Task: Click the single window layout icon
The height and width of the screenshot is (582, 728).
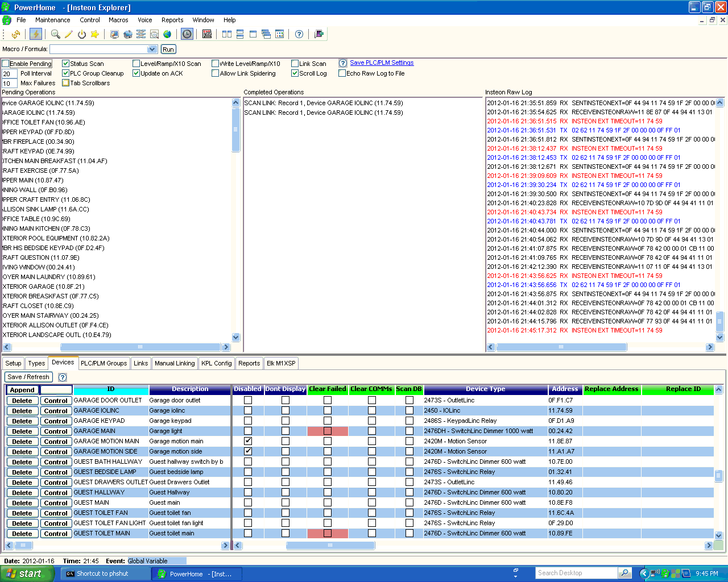Action: (x=253, y=34)
